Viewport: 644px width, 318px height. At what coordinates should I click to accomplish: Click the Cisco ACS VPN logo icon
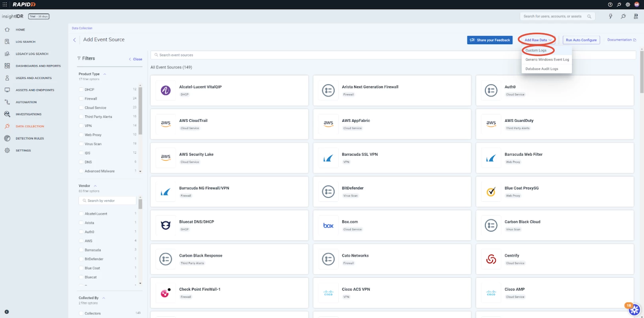coord(328,293)
